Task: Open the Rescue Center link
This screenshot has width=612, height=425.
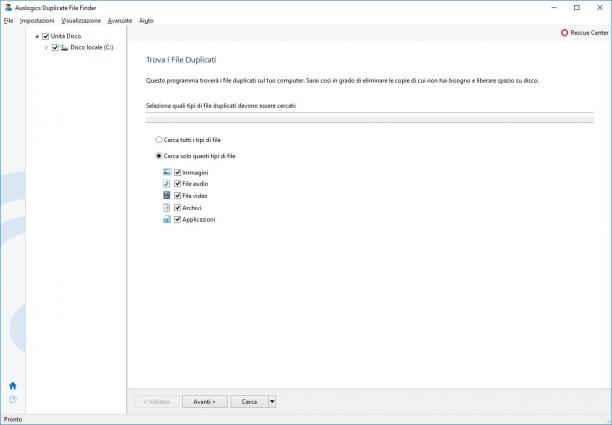Action: click(x=589, y=33)
